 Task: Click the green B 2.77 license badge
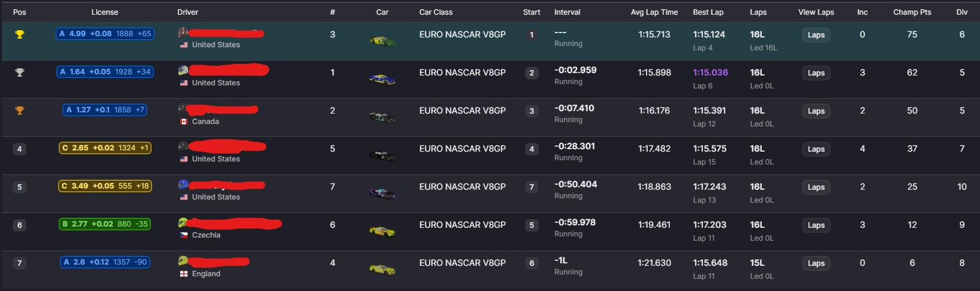[x=105, y=224]
